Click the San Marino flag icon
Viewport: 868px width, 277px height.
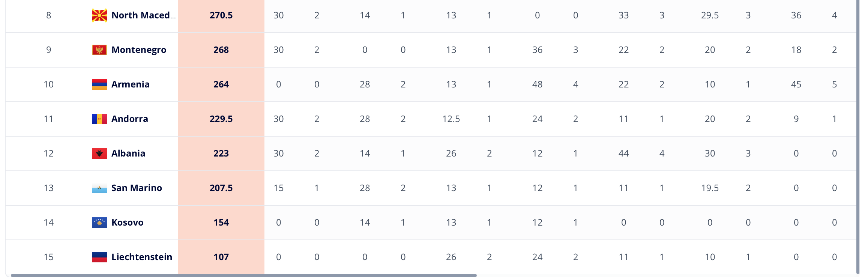99,188
